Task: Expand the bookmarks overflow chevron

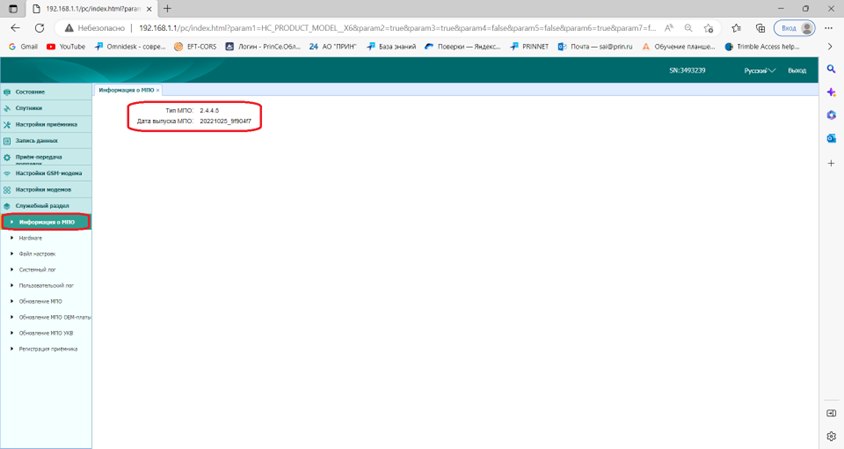Action: coord(829,47)
